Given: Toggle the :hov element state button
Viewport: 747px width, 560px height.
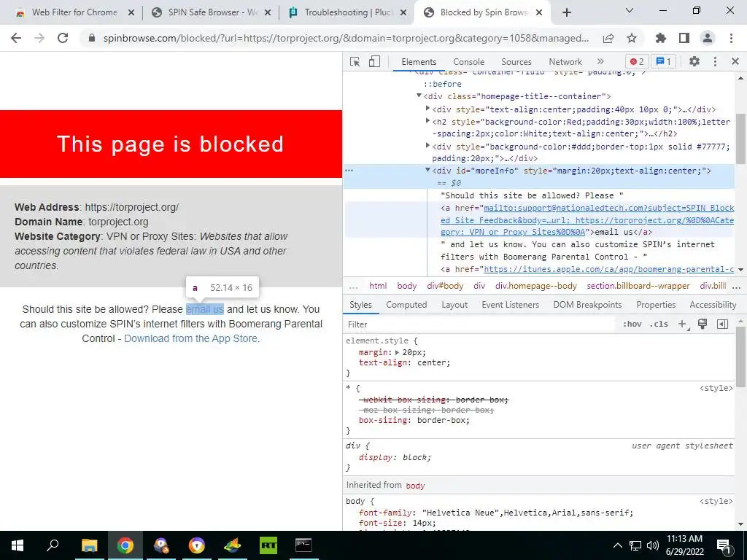Looking at the screenshot, I should 632,324.
